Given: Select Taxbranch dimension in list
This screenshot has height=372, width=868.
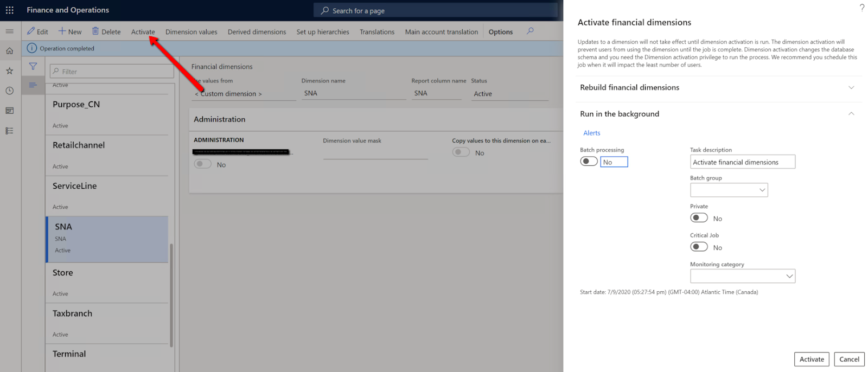Looking at the screenshot, I should 107,323.
